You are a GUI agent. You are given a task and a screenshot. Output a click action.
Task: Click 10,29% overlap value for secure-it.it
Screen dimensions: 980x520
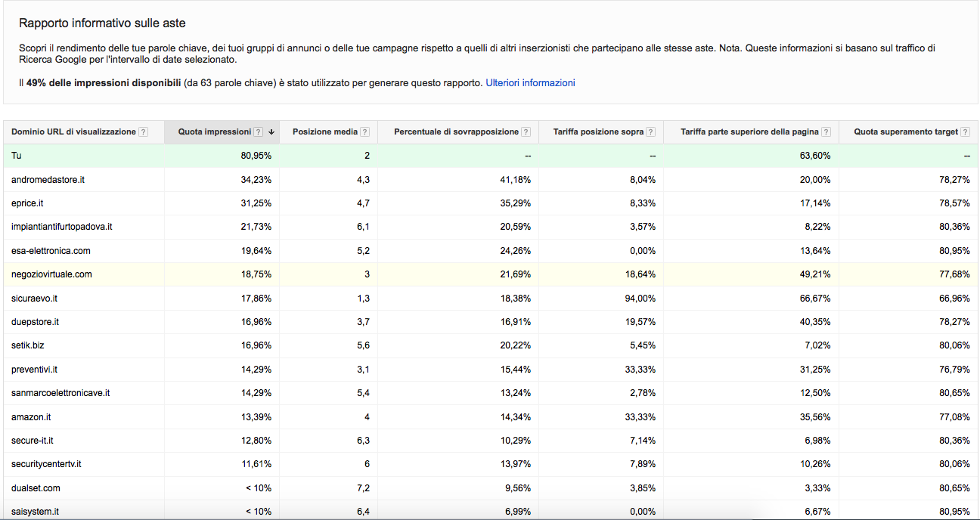pyautogui.click(x=515, y=441)
